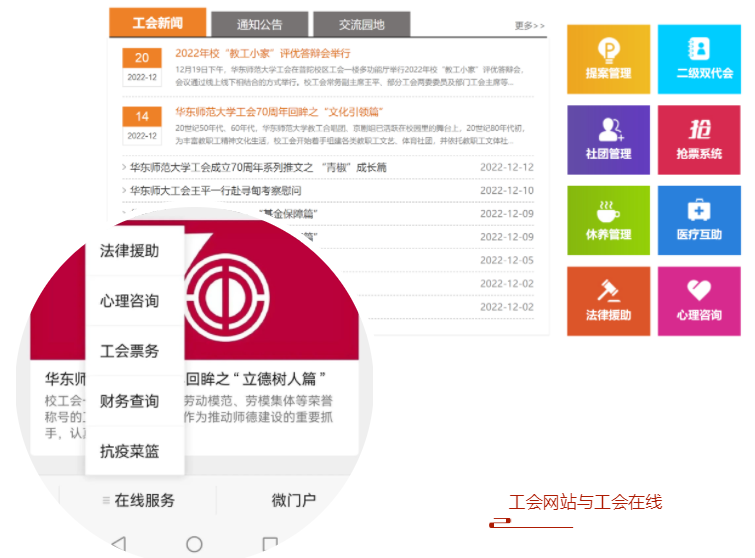Open article 华东师范大学工会70周年回眸之"文化引领篇"

coord(279,112)
